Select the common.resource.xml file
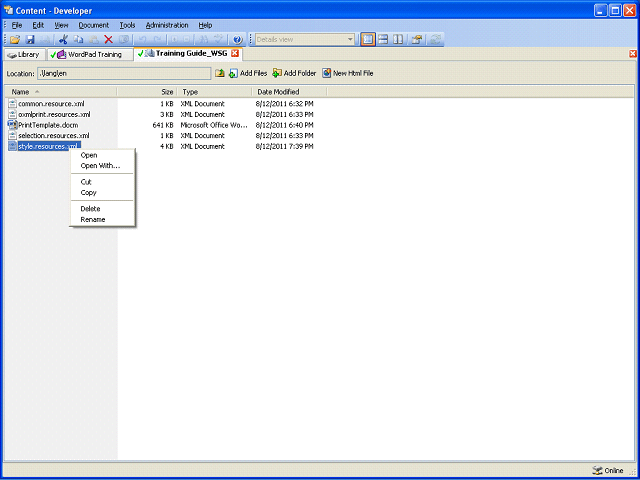Viewport: 640px width, 480px height. [x=51, y=104]
